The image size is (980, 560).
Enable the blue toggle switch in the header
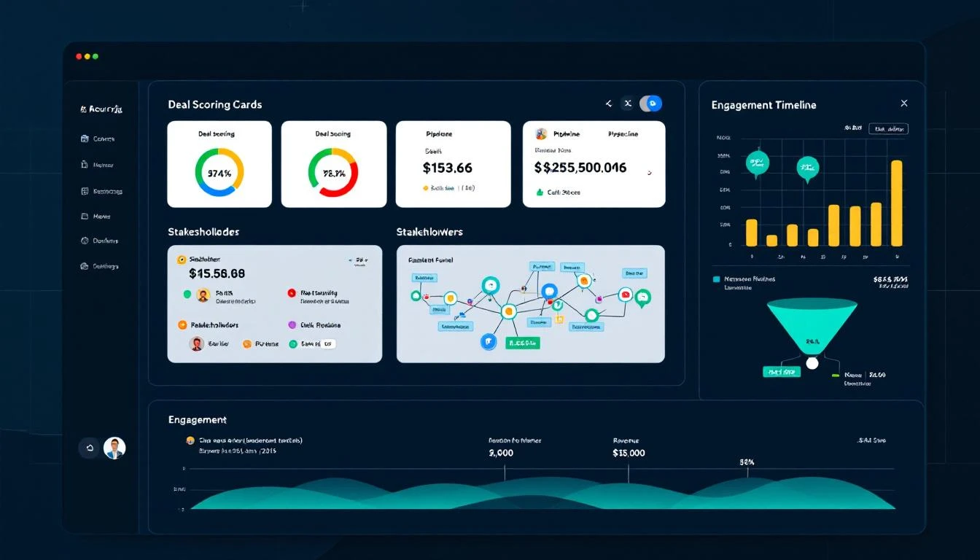[x=651, y=103]
